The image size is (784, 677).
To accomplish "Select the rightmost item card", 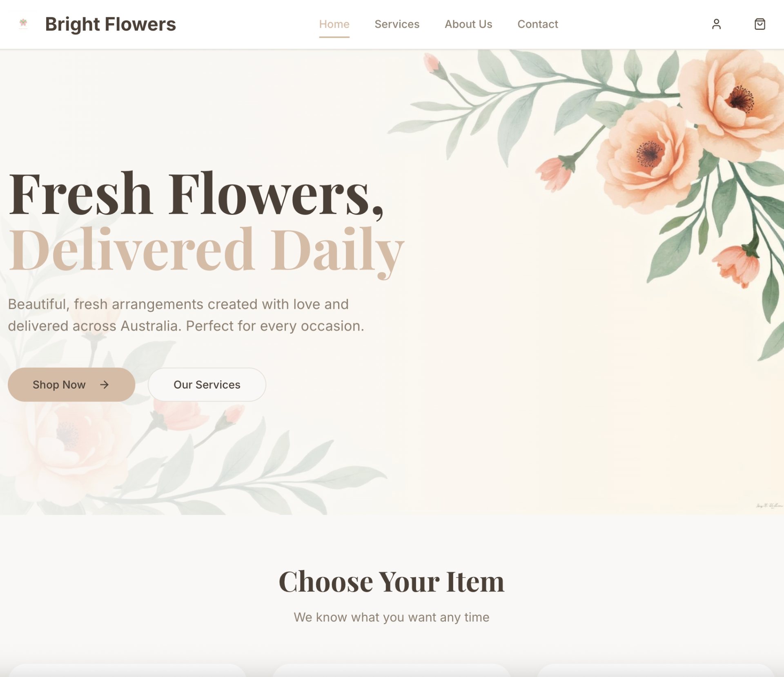I will [656, 670].
